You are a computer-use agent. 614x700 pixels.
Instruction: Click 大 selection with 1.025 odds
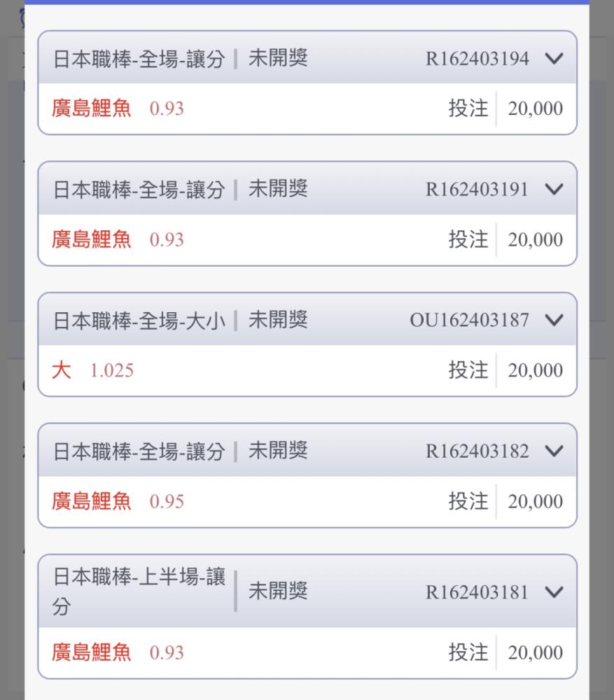[62, 370]
